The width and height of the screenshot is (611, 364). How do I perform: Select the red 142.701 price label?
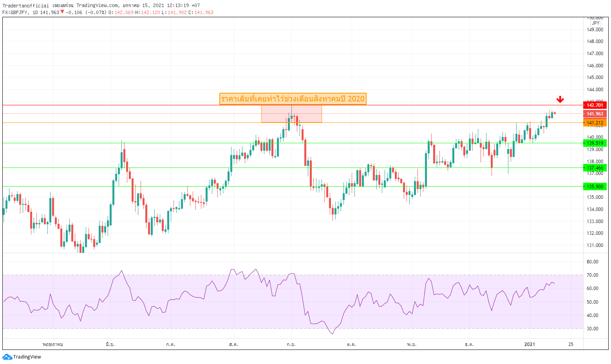(595, 105)
